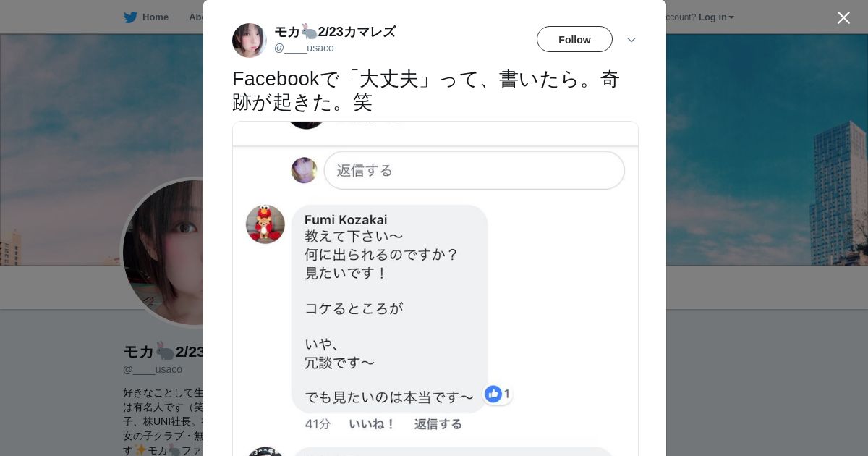The width and height of the screenshot is (868, 456).
Task: Click the tweet author's avatar
Action: 250,41
